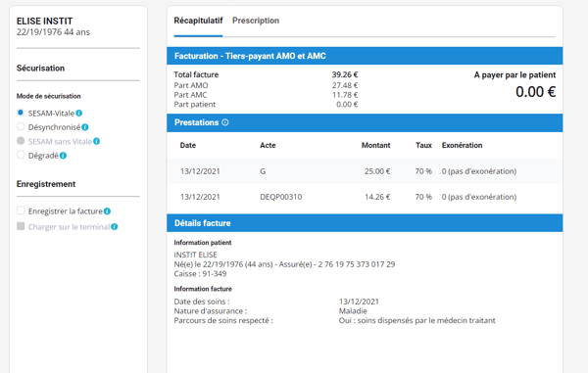
Task: Open the Récapitulatif tab
Action: (x=198, y=21)
